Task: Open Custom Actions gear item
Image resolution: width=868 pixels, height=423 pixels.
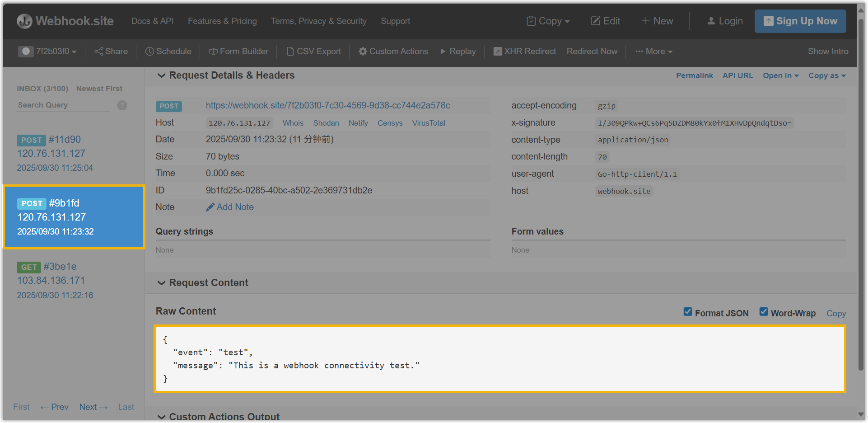Action: pos(393,52)
